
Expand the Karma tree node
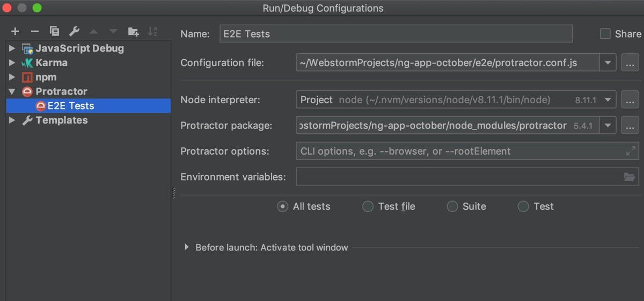(x=12, y=63)
